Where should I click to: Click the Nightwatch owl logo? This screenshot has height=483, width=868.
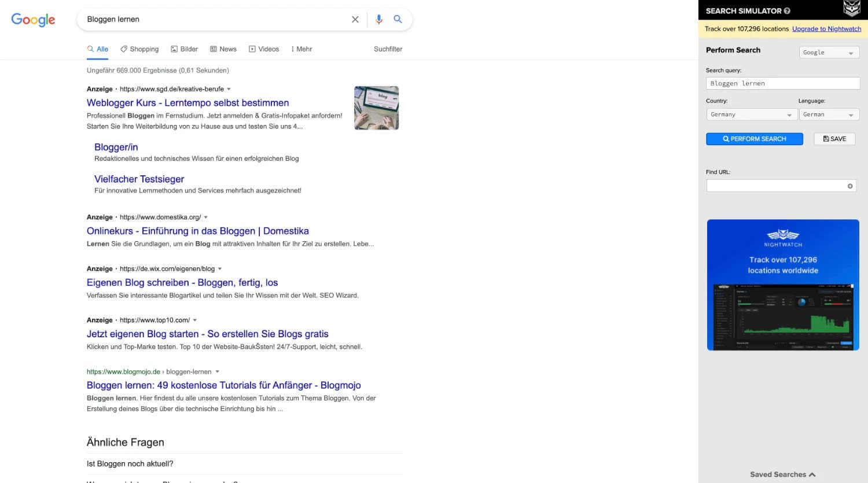(x=852, y=9)
